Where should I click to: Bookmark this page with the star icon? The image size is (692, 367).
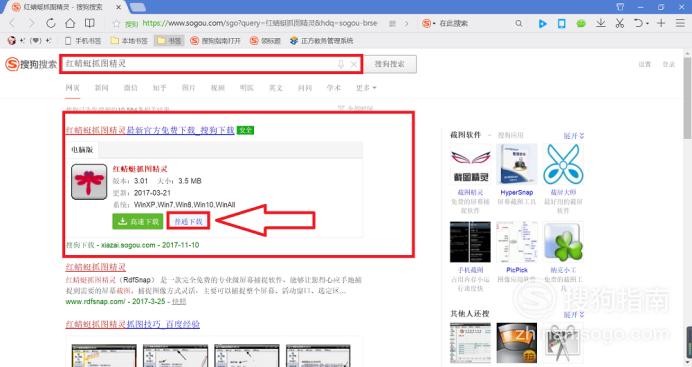tap(116, 24)
